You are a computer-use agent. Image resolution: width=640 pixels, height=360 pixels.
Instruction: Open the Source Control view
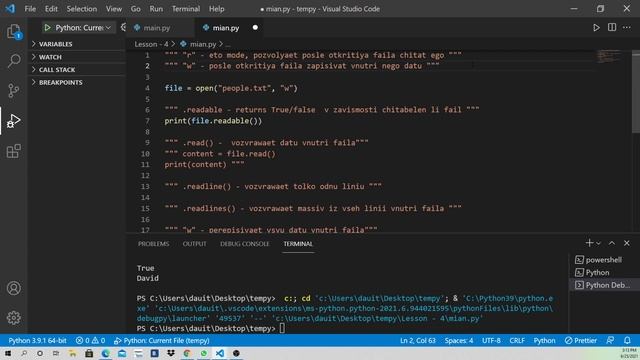pos(14,90)
